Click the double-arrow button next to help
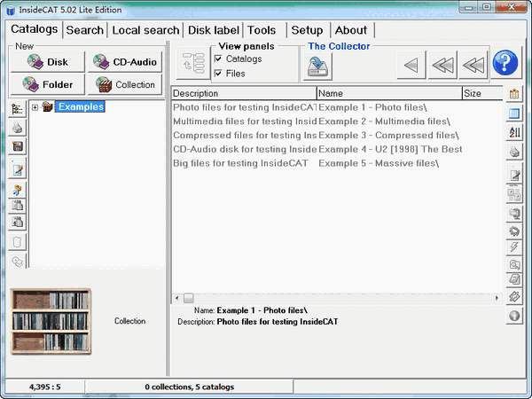Viewport: 532px width, 399px height. tap(473, 65)
